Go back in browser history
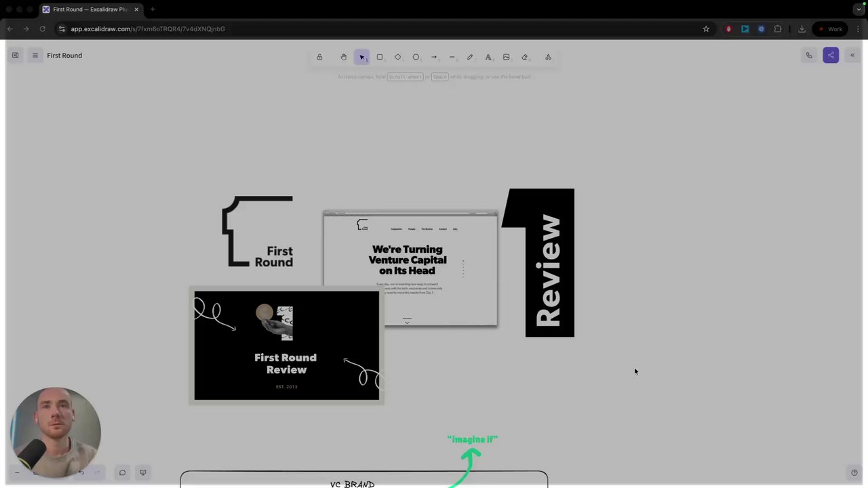The width and height of the screenshot is (868, 488). (x=9, y=29)
